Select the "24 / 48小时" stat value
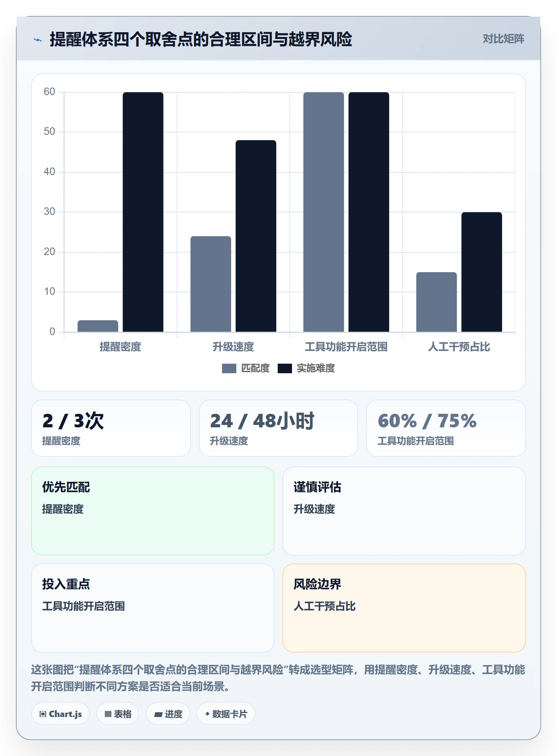The height and width of the screenshot is (756, 557). 262,421
